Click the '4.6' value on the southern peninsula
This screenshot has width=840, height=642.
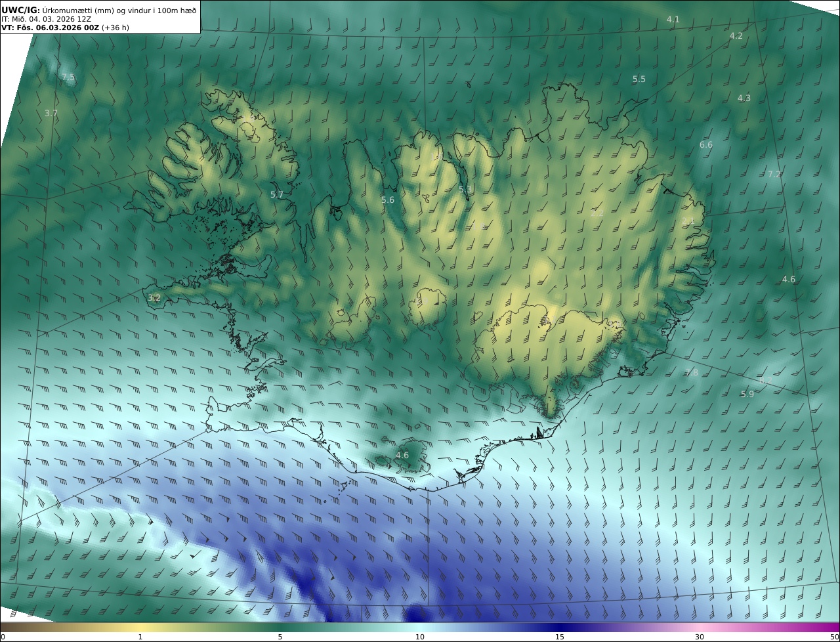402,455
